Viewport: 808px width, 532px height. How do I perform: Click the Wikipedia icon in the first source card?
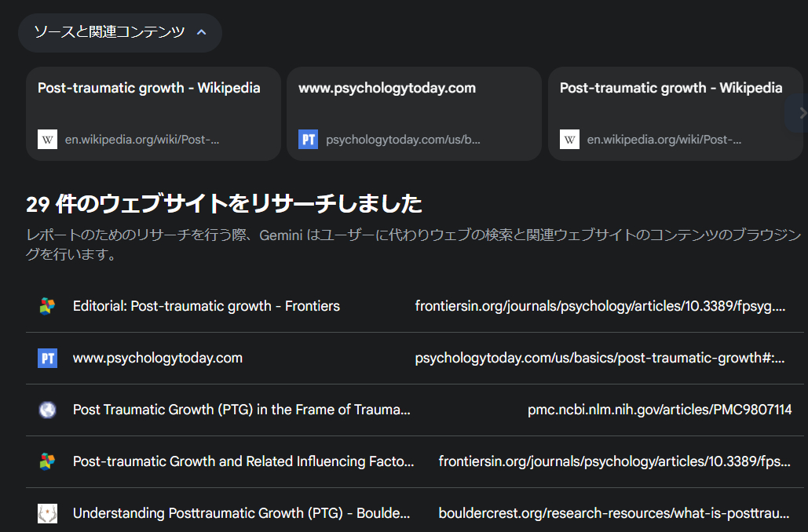click(x=47, y=140)
